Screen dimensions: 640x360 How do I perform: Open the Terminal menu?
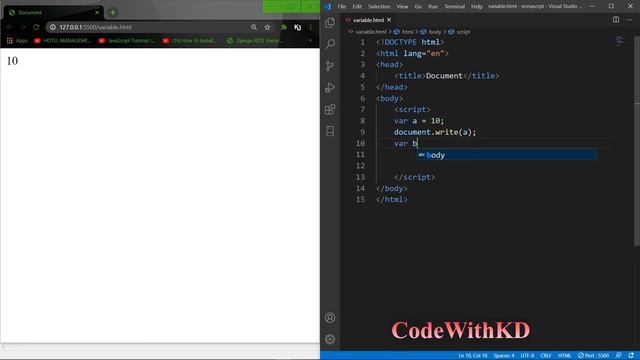coord(454,7)
